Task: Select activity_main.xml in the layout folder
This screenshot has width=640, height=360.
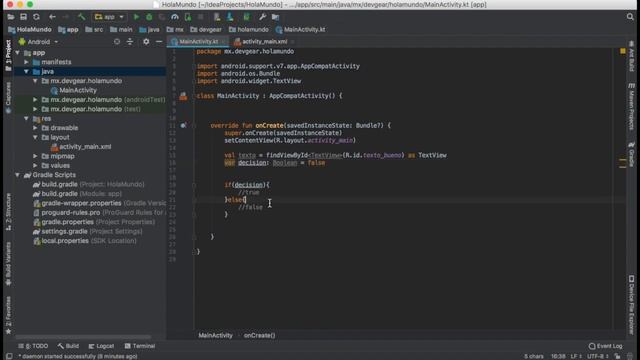Action: (81, 147)
